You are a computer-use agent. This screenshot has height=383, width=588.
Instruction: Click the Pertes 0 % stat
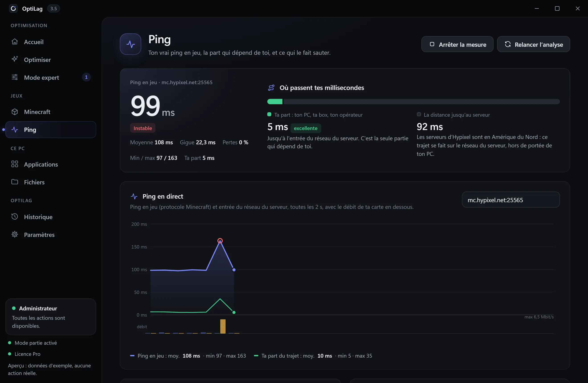point(235,142)
